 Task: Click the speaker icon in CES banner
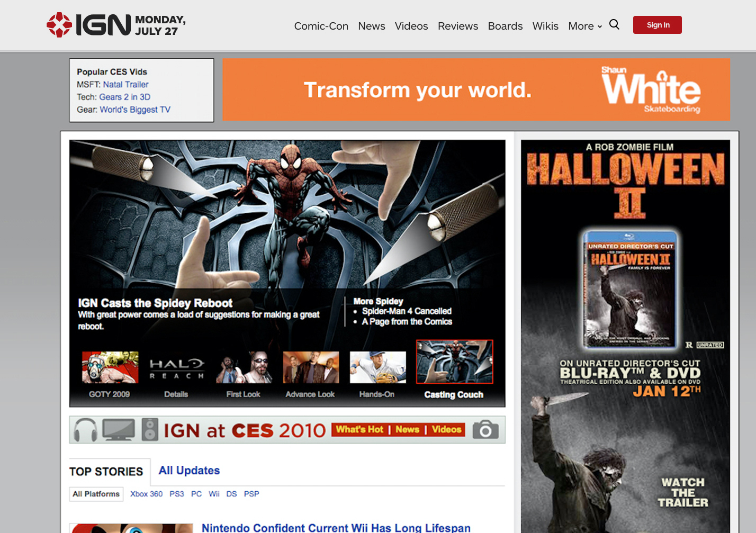point(150,429)
